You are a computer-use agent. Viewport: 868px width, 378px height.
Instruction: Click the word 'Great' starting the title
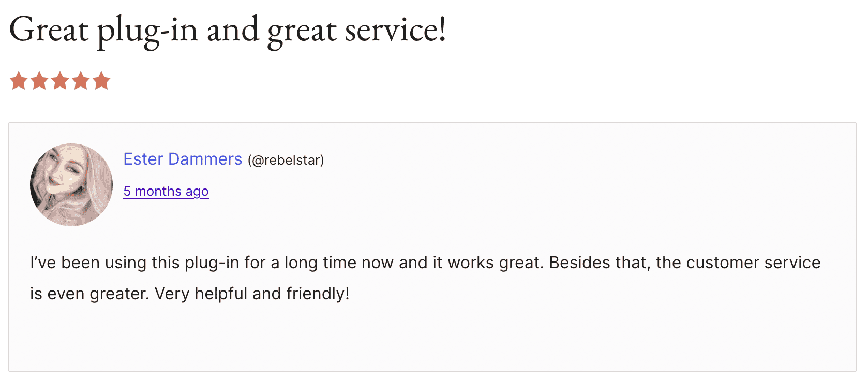click(x=49, y=30)
